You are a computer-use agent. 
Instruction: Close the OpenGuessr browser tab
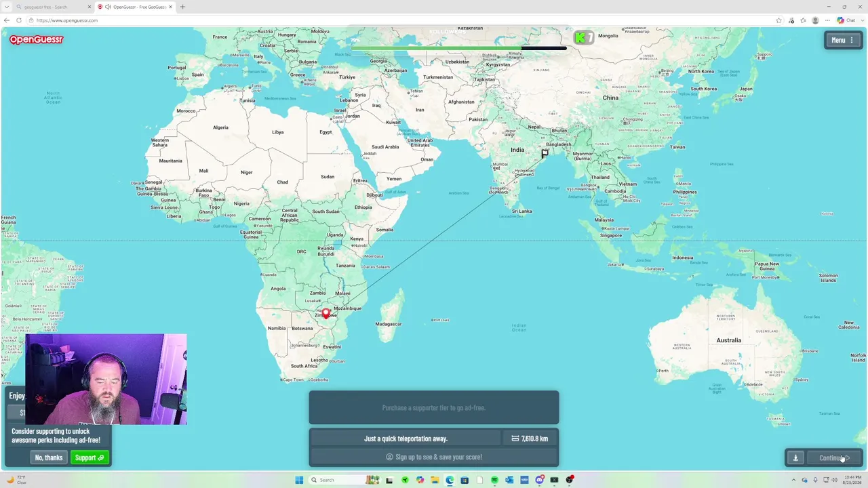pos(170,7)
